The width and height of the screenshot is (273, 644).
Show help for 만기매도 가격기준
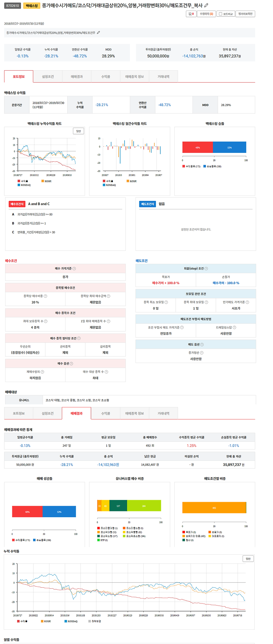coord(247,302)
